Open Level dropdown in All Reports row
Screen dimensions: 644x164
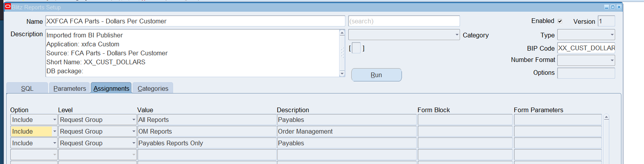(x=134, y=120)
